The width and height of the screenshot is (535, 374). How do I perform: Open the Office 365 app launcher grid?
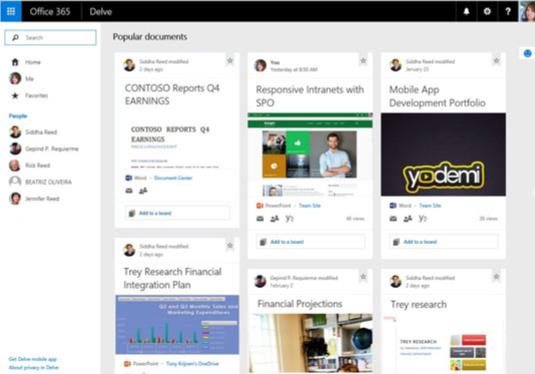coord(11,11)
